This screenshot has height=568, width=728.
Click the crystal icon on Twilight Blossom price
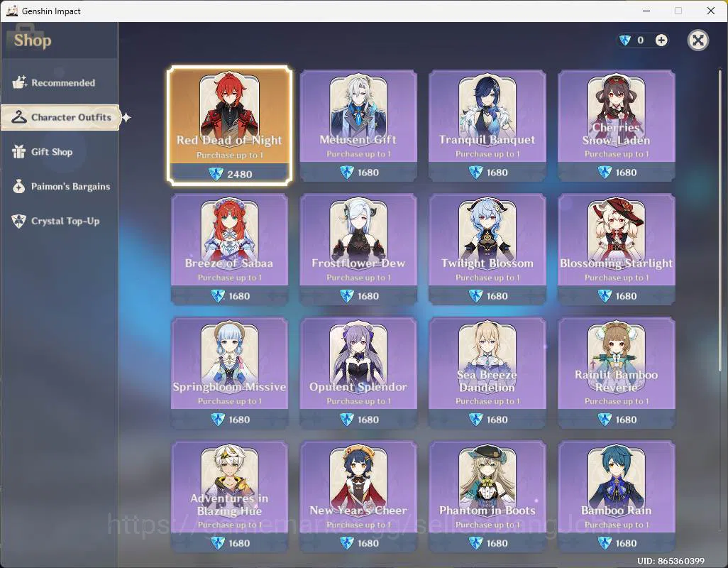[476, 296]
